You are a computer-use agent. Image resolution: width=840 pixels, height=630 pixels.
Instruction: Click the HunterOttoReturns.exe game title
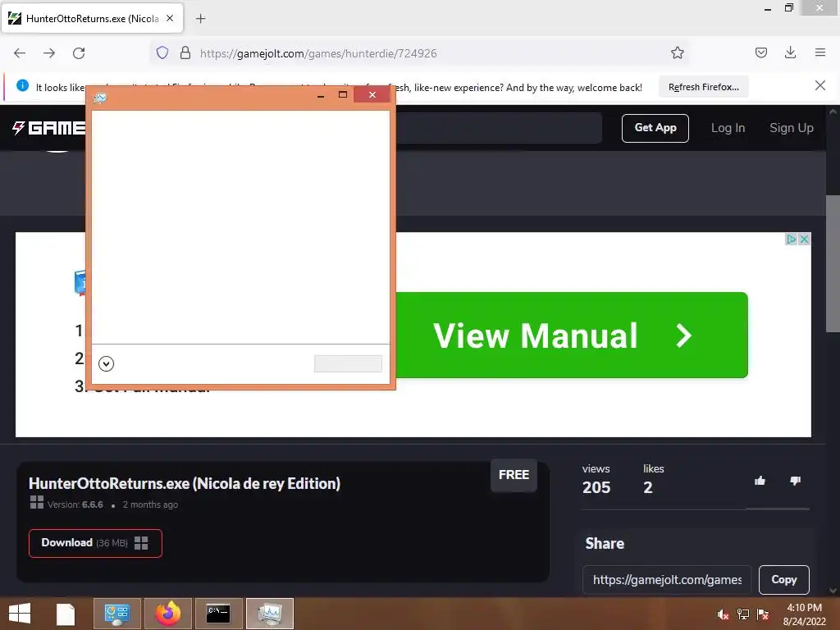click(185, 483)
